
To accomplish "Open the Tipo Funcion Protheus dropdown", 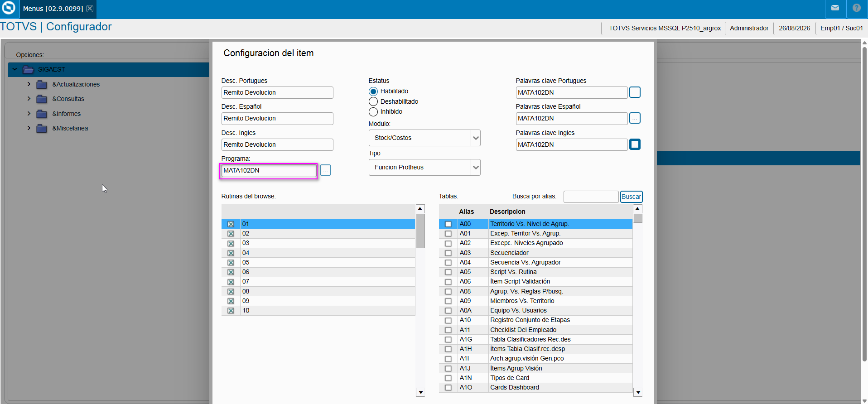I will click(x=475, y=167).
